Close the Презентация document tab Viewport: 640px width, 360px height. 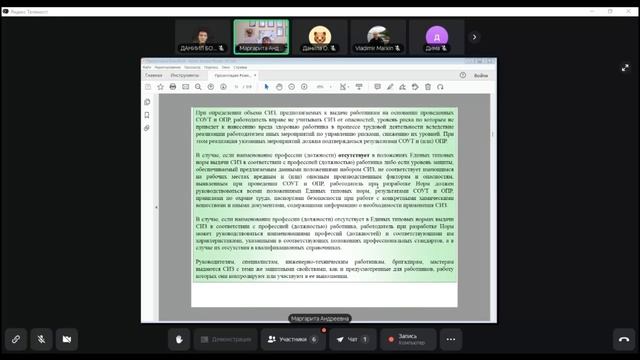(255, 76)
